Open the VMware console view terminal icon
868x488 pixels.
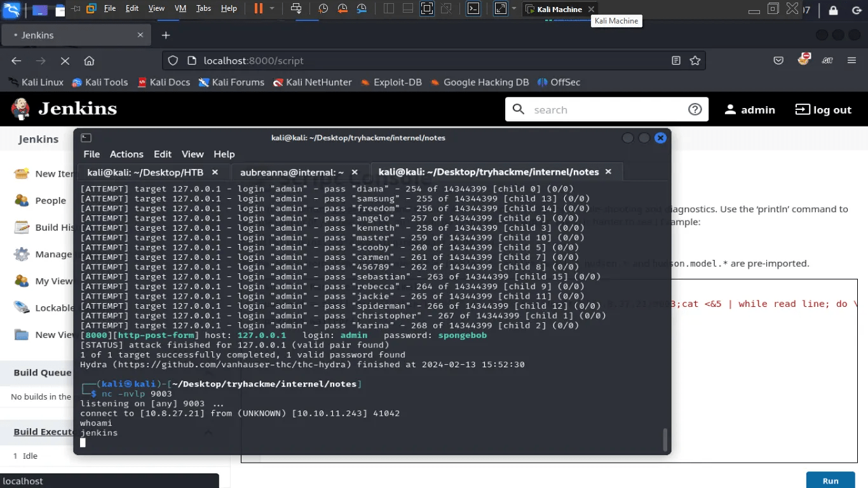point(473,9)
